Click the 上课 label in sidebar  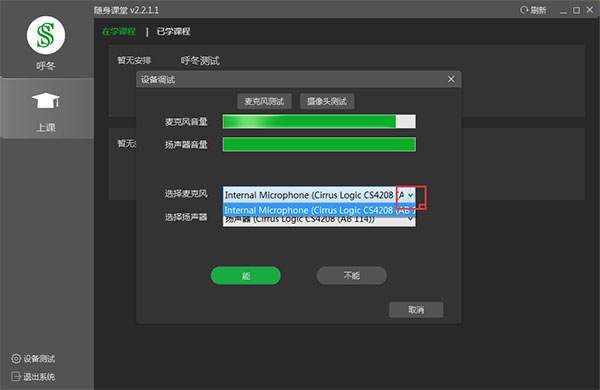(x=46, y=127)
